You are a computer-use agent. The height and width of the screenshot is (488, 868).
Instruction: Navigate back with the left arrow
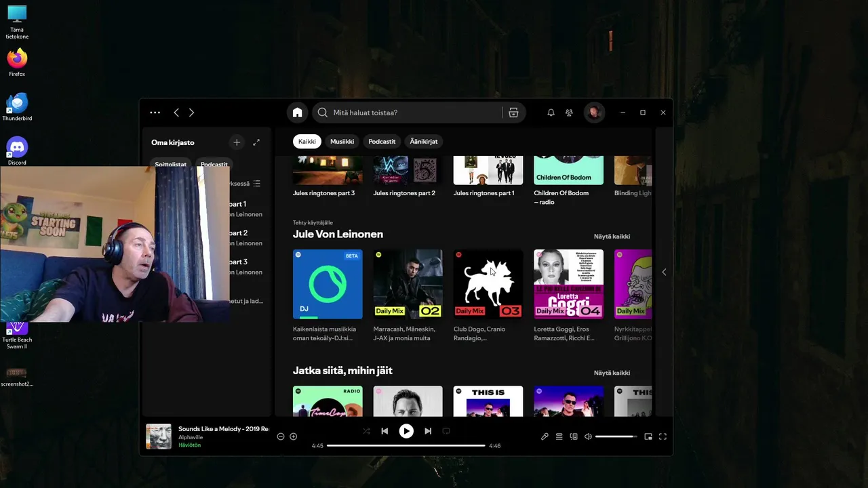click(176, 113)
